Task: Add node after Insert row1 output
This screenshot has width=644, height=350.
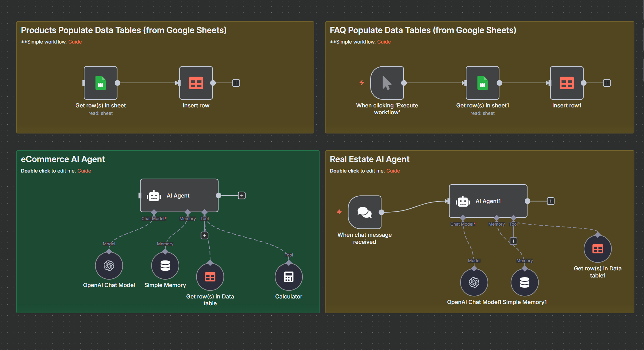Action: 607,83
